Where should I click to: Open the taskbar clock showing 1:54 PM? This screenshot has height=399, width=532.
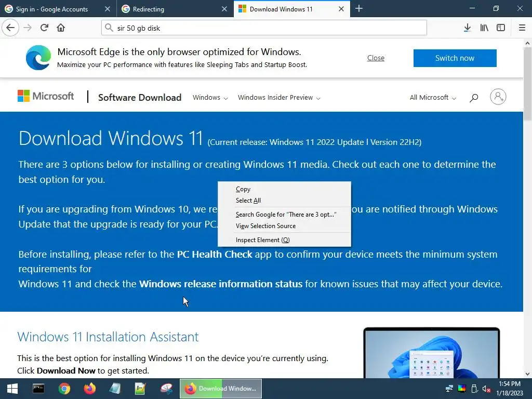509,389
